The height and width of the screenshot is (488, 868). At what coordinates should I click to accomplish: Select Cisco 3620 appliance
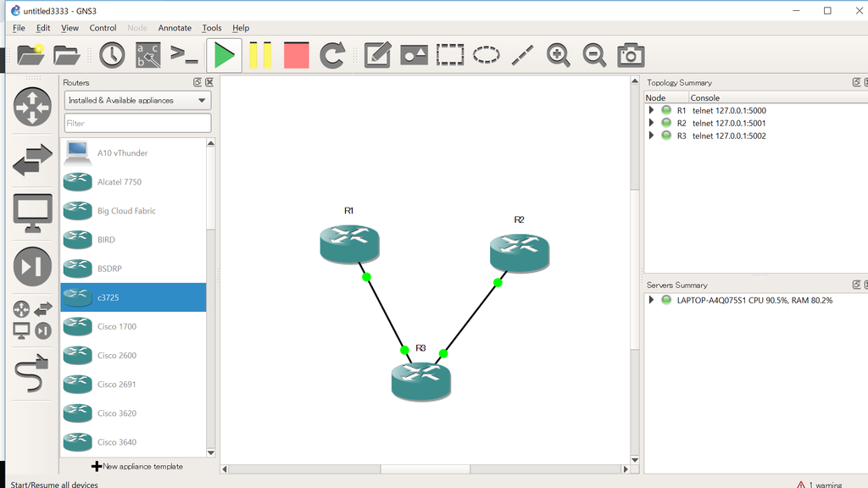pyautogui.click(x=133, y=413)
